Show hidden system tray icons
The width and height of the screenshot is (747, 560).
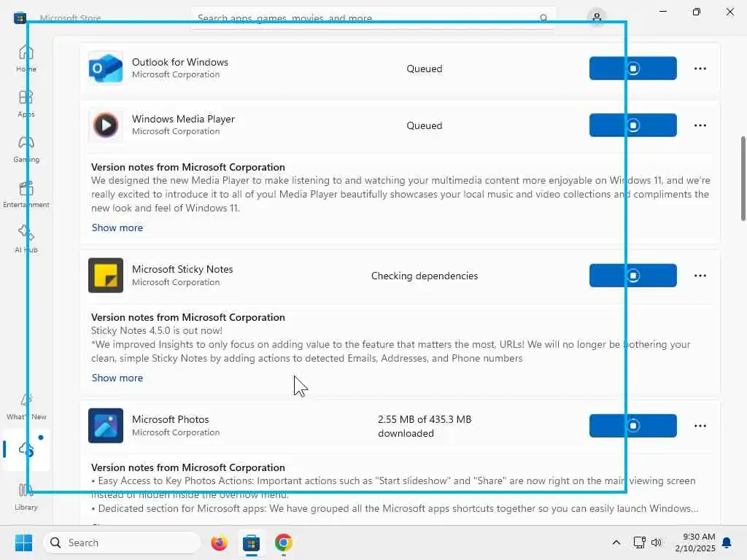(x=616, y=542)
